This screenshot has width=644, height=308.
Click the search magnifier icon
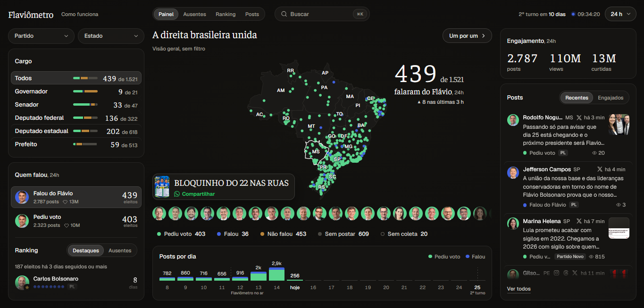click(x=284, y=14)
